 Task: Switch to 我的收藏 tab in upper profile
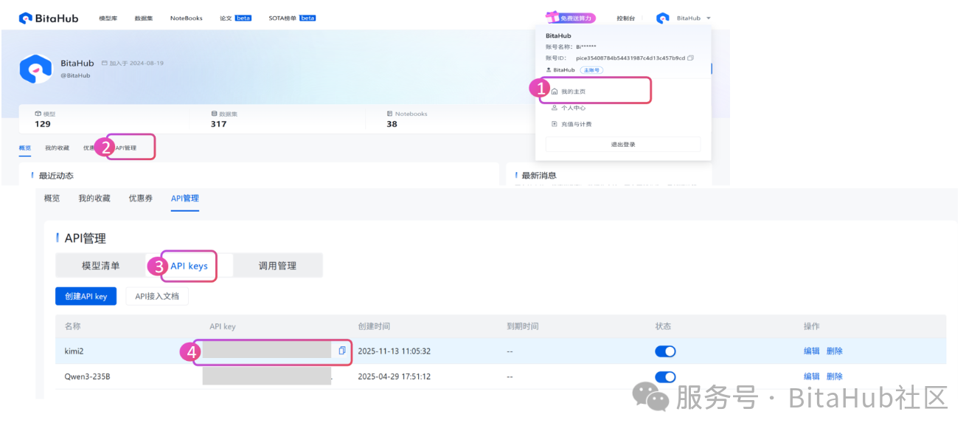[x=57, y=148]
